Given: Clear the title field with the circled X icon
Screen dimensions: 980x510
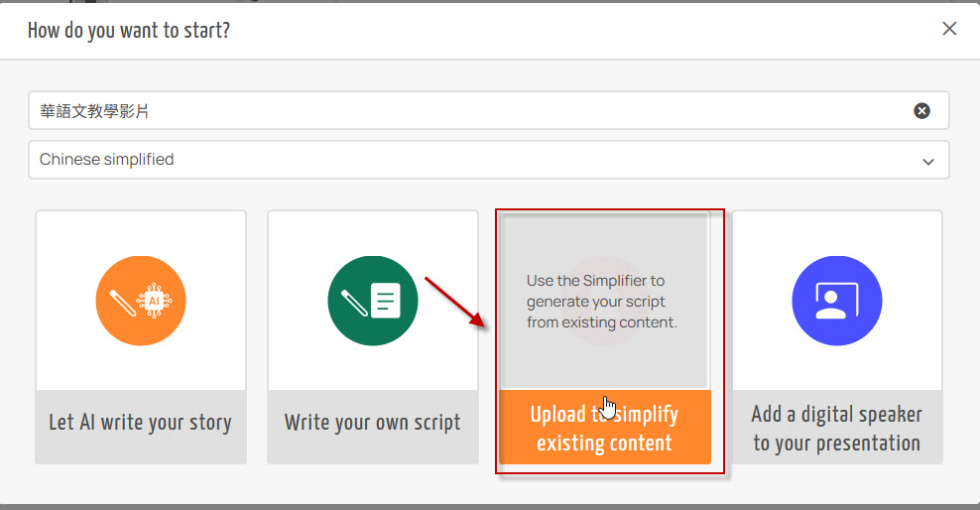Looking at the screenshot, I should tap(921, 111).
